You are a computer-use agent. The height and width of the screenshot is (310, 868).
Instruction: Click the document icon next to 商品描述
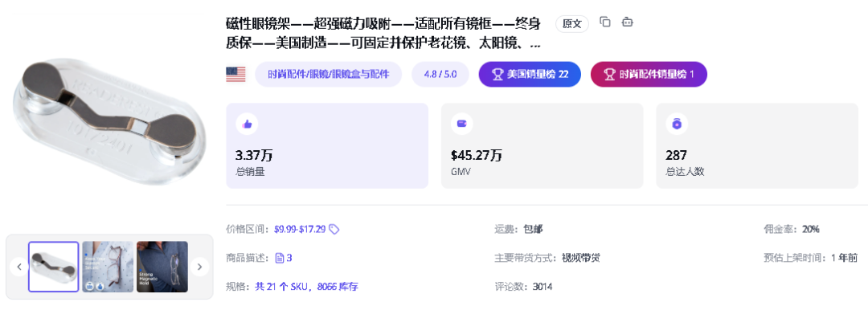(x=280, y=258)
